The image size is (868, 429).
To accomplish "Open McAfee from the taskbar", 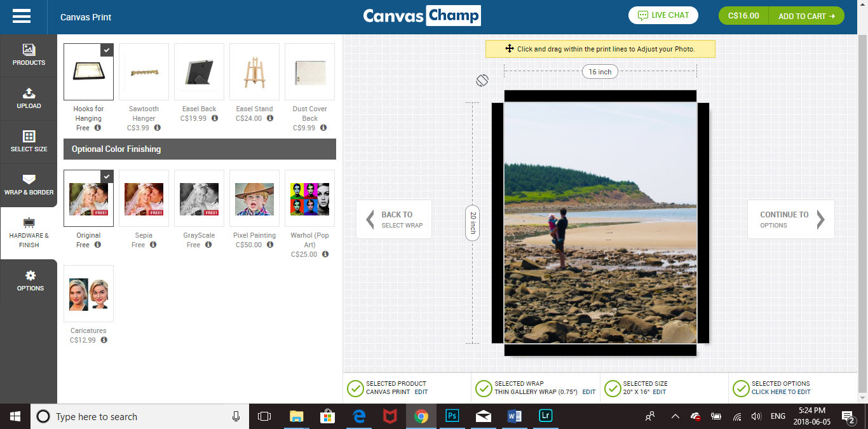I will click(390, 416).
